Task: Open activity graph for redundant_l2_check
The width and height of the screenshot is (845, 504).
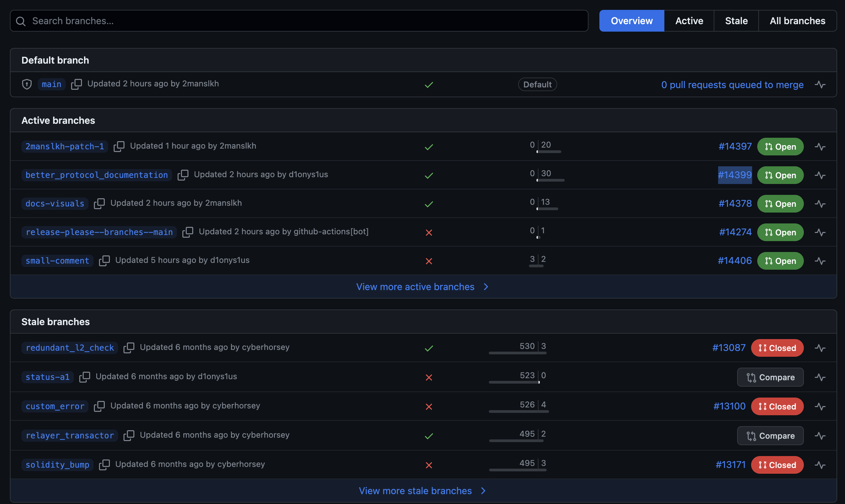Action: pos(820,348)
